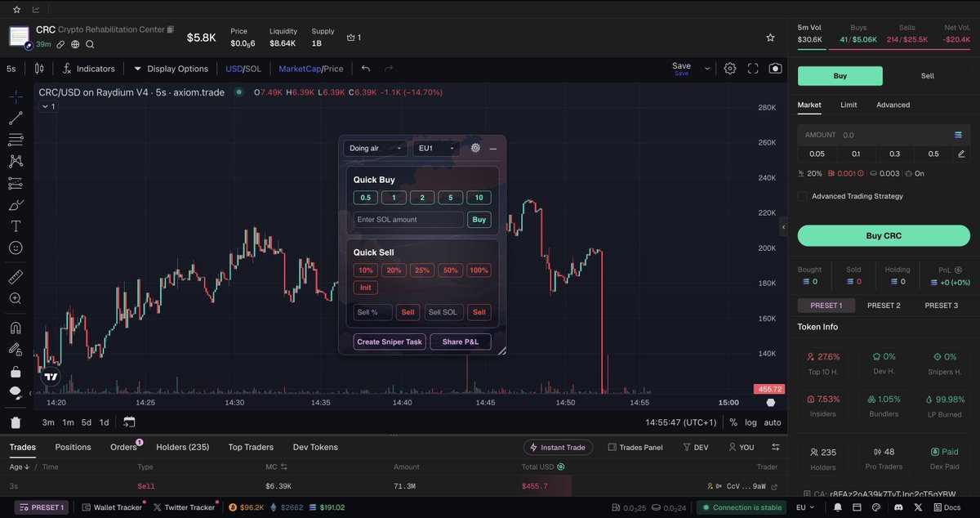This screenshot has width=980, height=518.
Task: Select PRESET 3 tab
Action: click(941, 306)
